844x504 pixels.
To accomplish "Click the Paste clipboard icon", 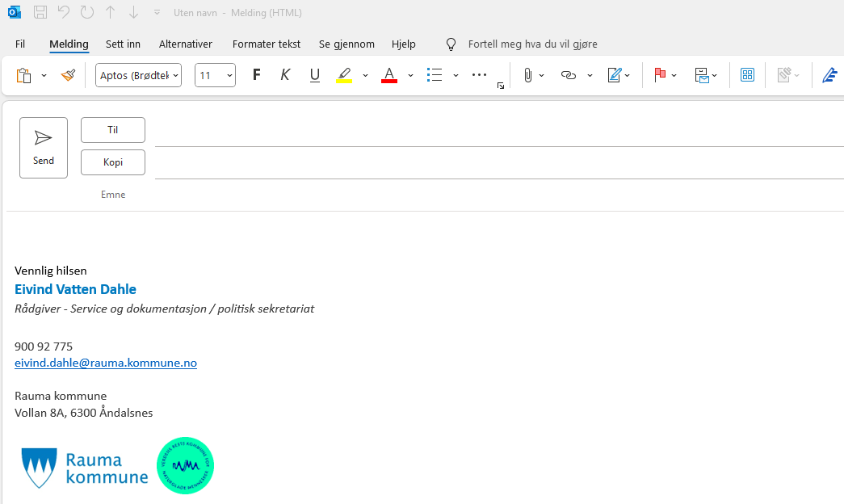I will tap(24, 75).
